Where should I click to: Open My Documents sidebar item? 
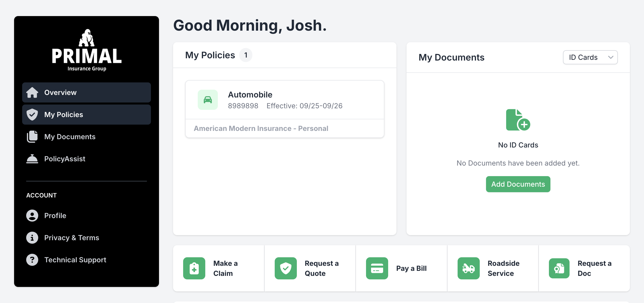coord(70,137)
